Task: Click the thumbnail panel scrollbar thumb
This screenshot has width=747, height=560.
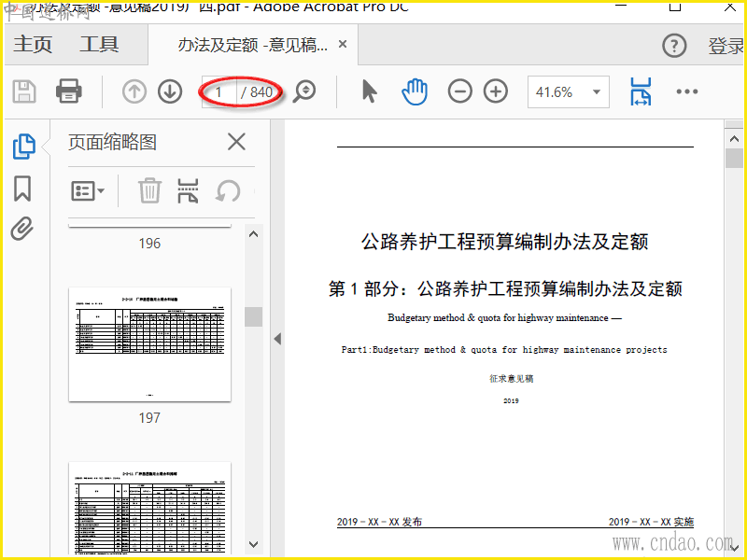Action: coord(253,316)
